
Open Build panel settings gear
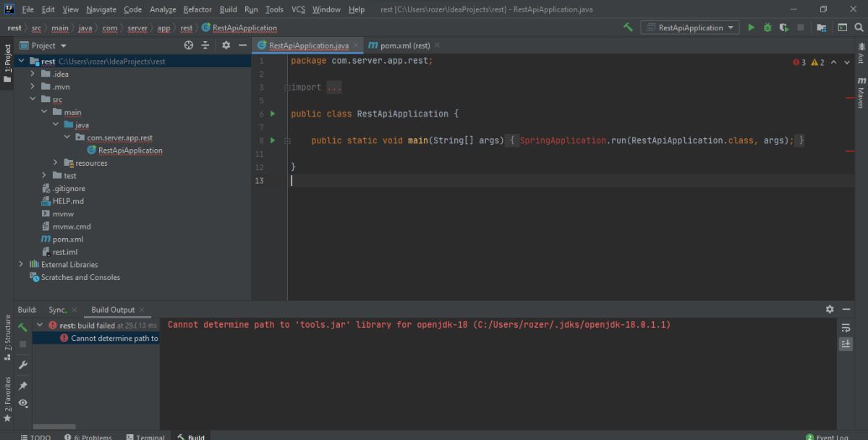coord(830,309)
